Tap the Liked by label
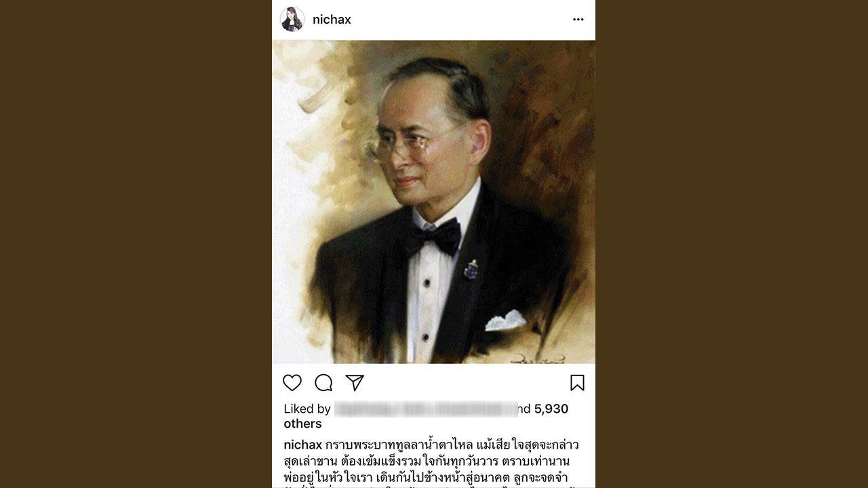Screen dimensions: 868x488 (307, 409)
